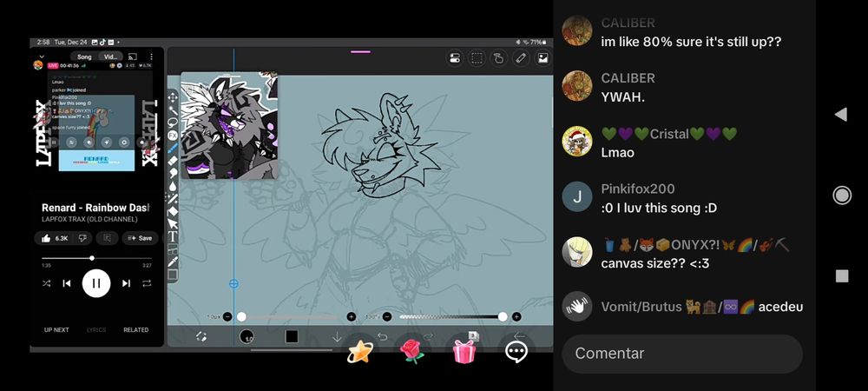Select the arrow pointer tool
The image size is (868, 391).
173,224
